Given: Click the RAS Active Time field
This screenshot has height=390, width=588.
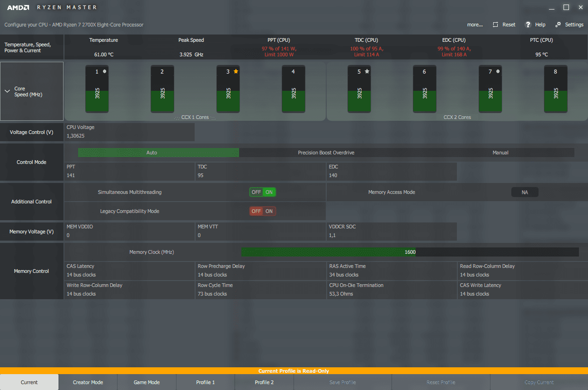Looking at the screenshot, I should click(392, 271).
